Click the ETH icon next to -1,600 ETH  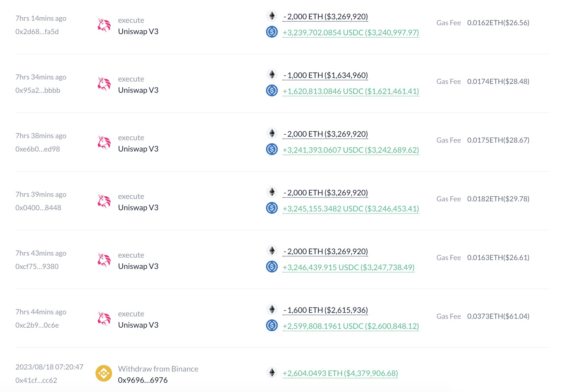pos(272,310)
